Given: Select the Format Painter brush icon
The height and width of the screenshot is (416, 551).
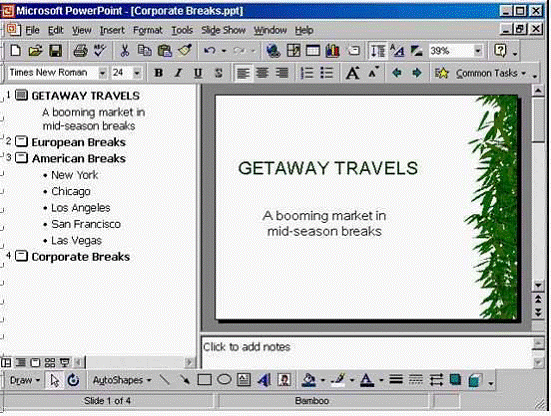Looking at the screenshot, I should pos(184,51).
